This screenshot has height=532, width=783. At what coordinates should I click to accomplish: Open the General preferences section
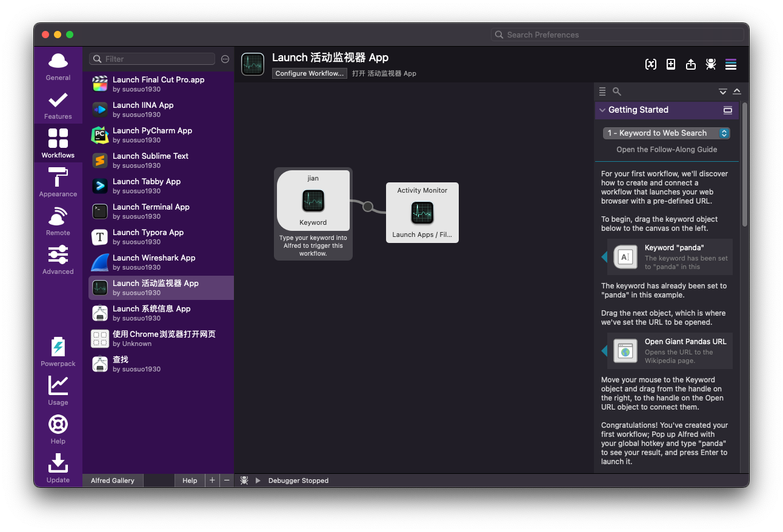coord(58,67)
